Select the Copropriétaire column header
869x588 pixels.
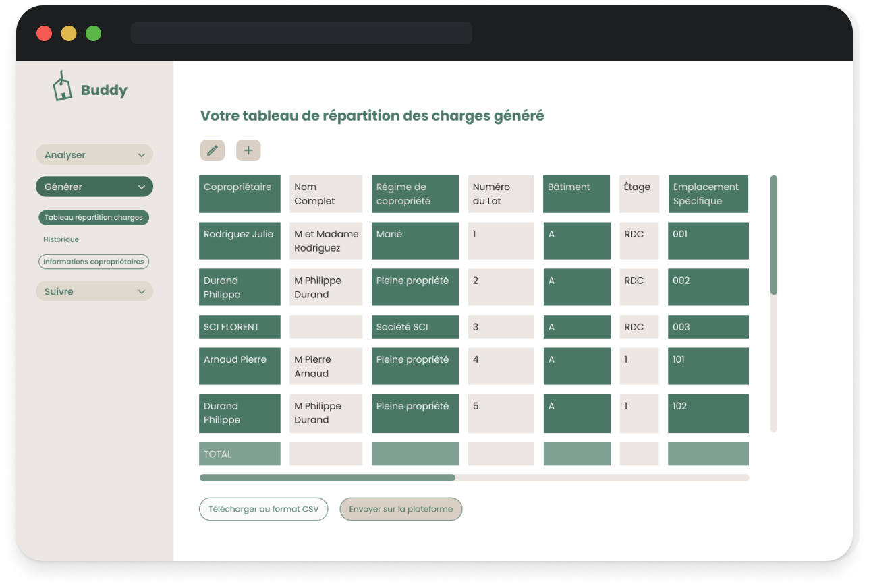(240, 194)
